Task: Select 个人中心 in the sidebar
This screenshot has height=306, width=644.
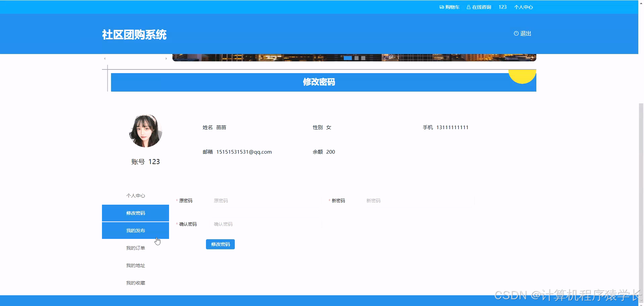Action: coord(135,195)
